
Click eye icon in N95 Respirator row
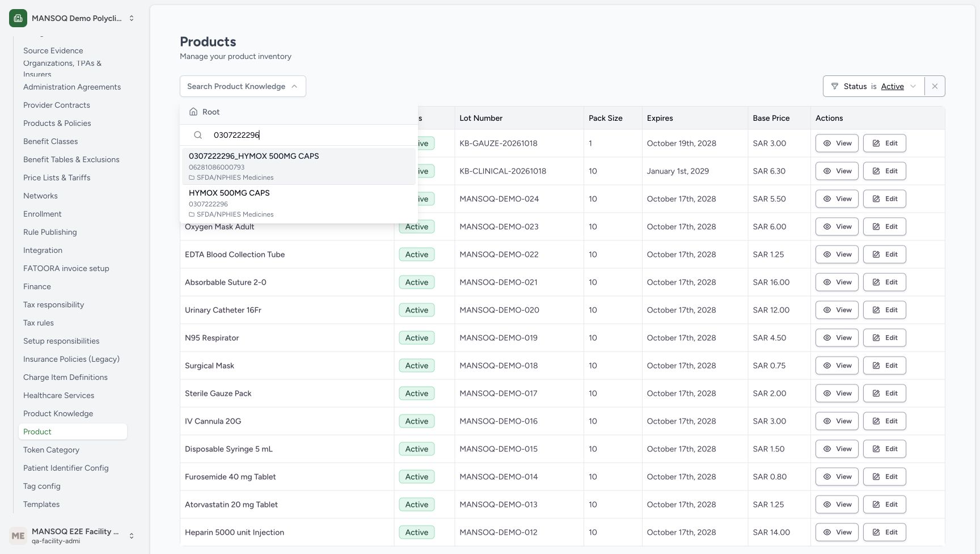coord(827,338)
